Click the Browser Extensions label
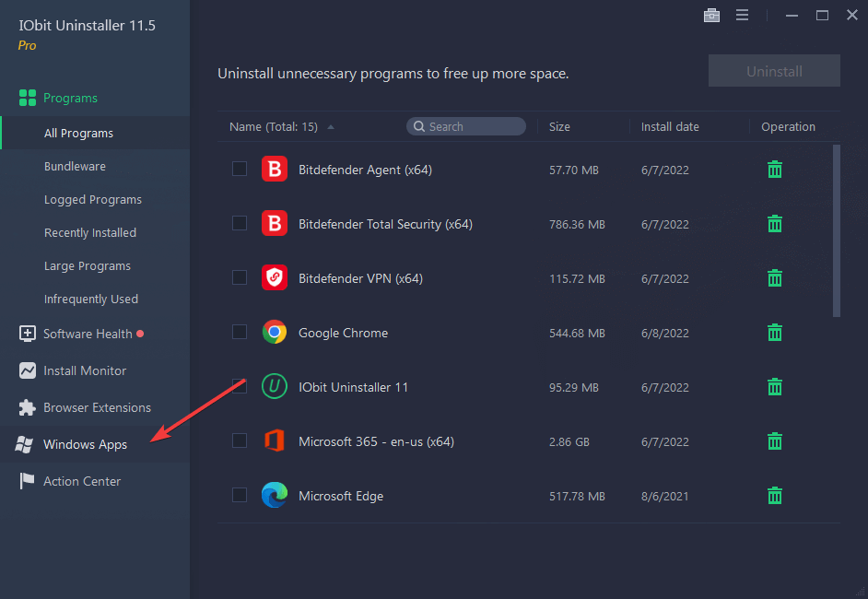 pos(97,407)
